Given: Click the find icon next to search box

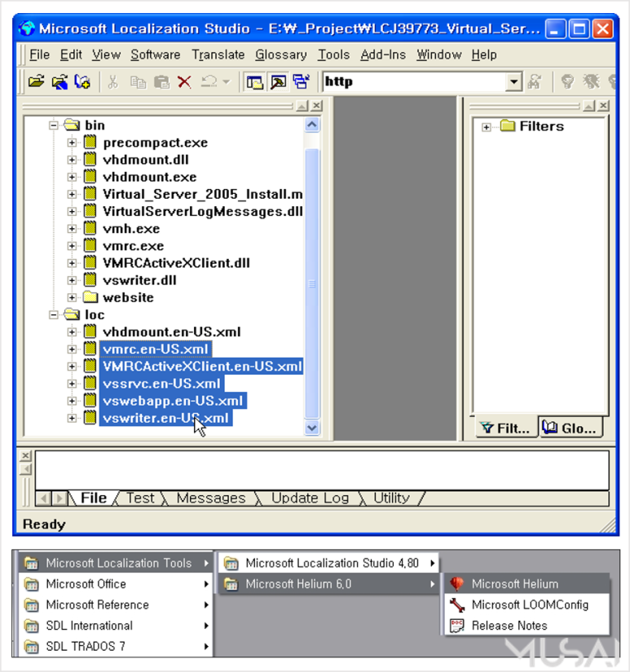Looking at the screenshot, I should [x=535, y=81].
